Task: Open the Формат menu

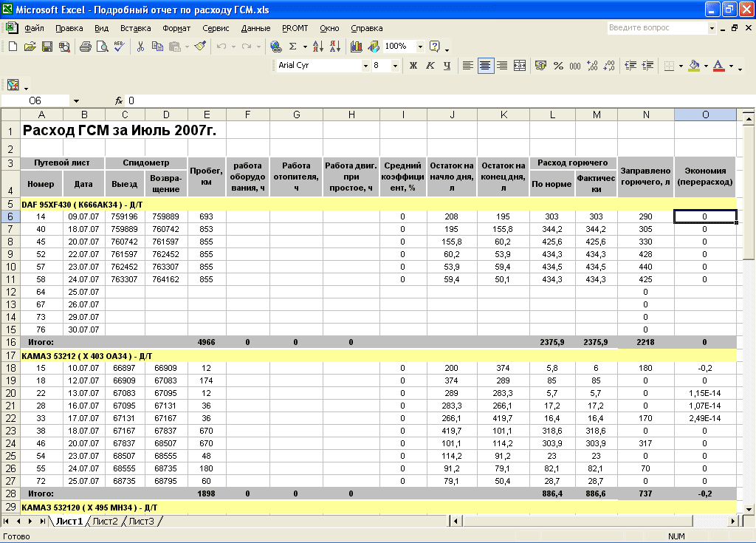Action: click(x=176, y=28)
